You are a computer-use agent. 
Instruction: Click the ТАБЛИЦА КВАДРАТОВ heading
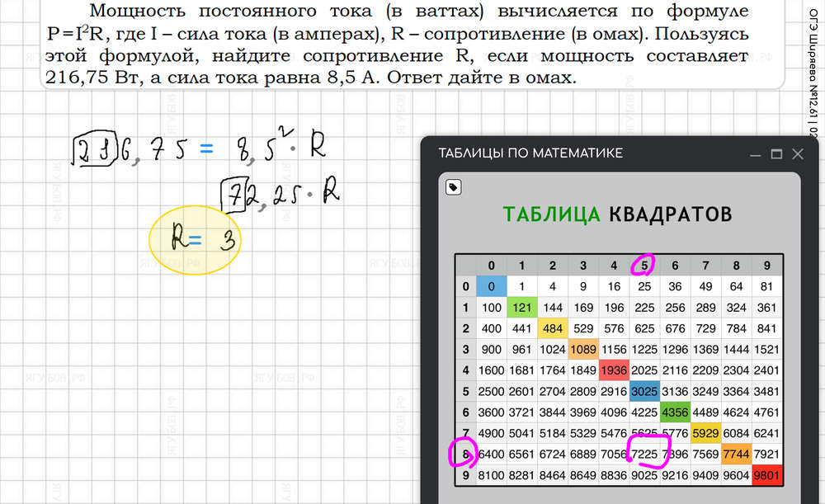pos(617,215)
